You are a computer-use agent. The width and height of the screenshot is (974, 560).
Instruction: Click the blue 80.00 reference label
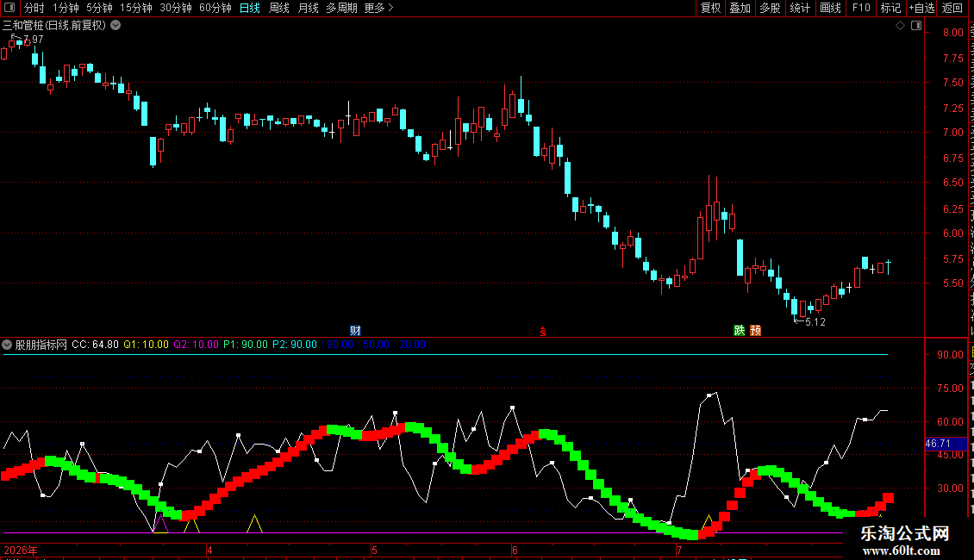pyautogui.click(x=340, y=345)
